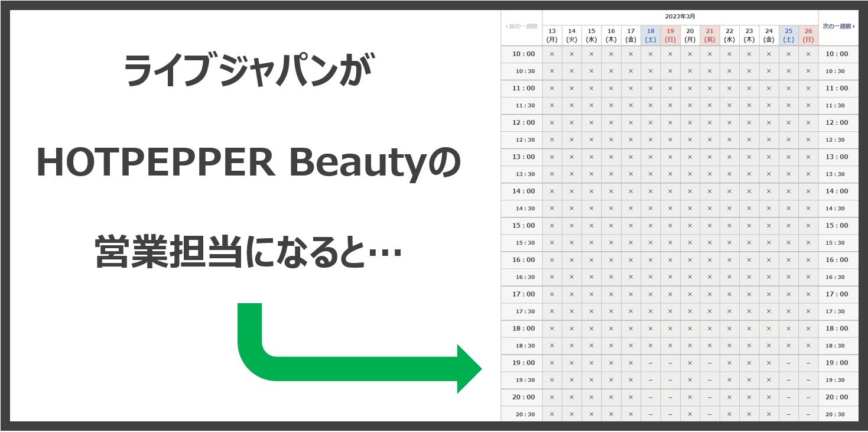Click the – cell for 21(祝) at 20:00
The image size is (868, 432).
coord(710,397)
